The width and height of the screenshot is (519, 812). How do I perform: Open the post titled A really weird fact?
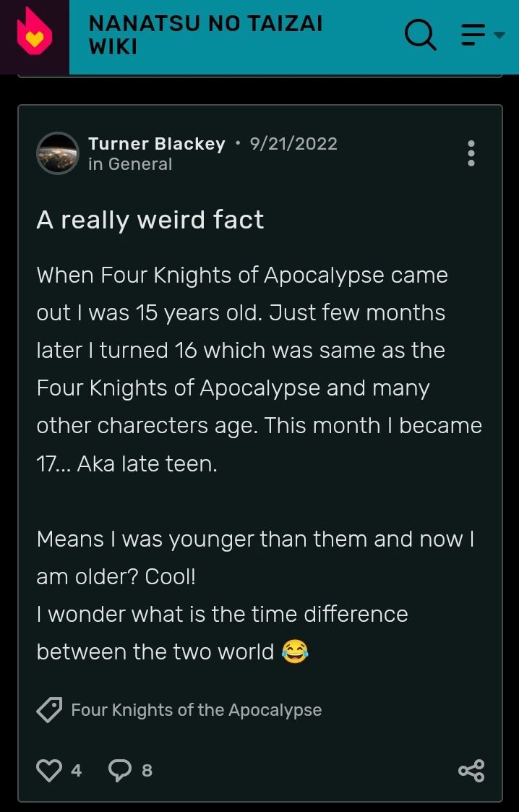tap(150, 220)
